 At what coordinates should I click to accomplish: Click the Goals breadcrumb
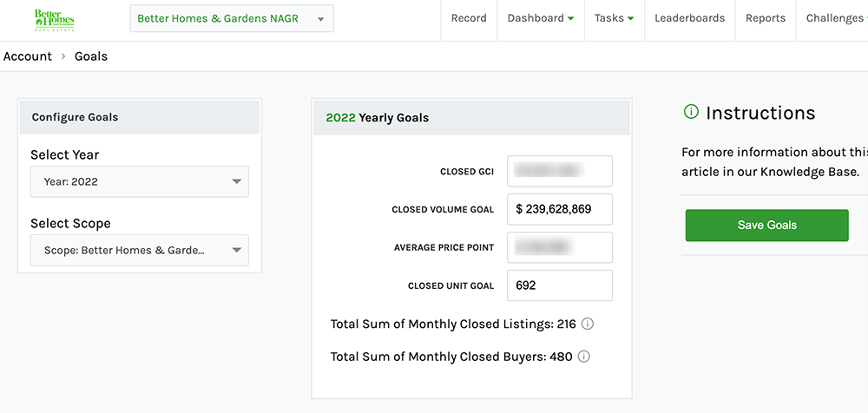(91, 56)
